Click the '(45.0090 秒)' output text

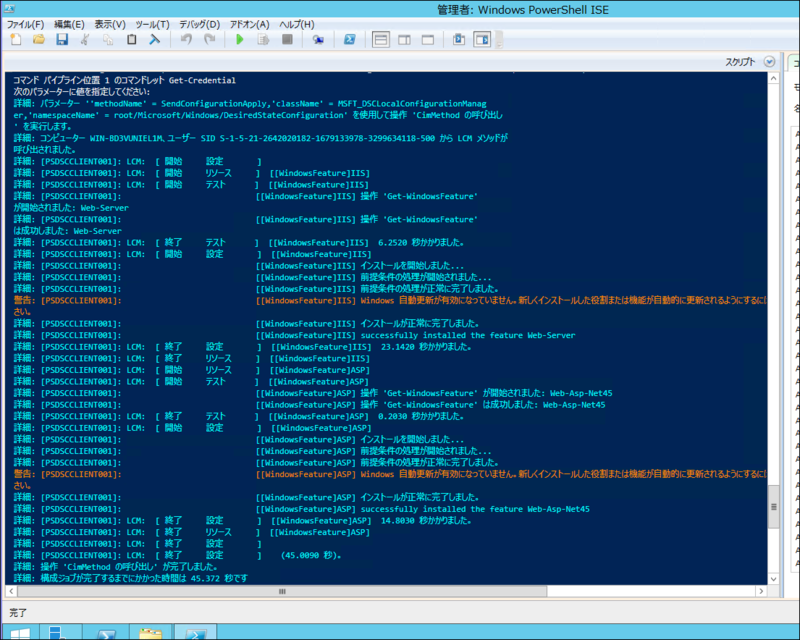[311, 555]
